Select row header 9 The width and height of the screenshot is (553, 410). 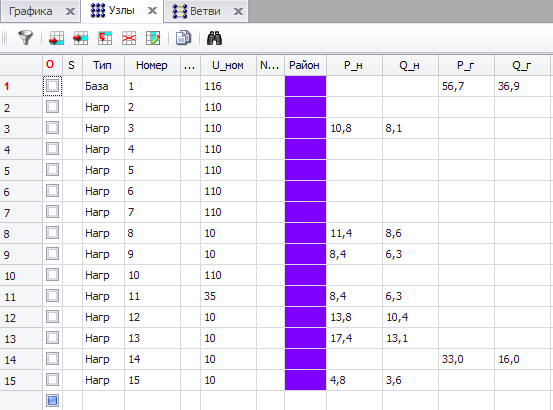pyautogui.click(x=21, y=254)
